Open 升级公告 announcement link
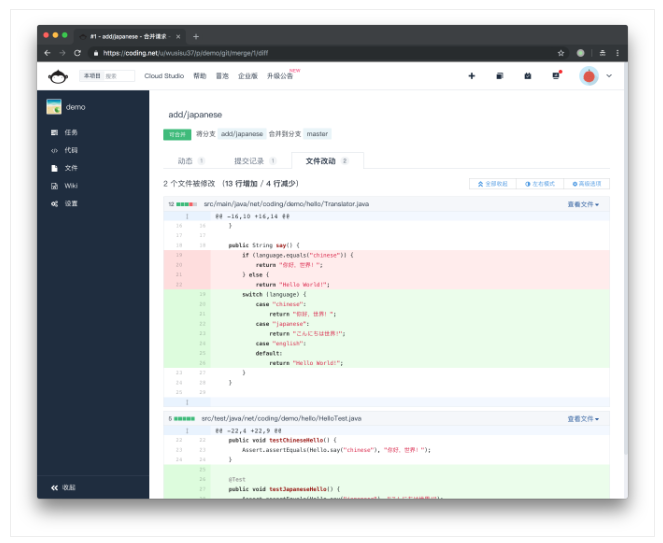The height and width of the screenshot is (543, 663). [280, 76]
